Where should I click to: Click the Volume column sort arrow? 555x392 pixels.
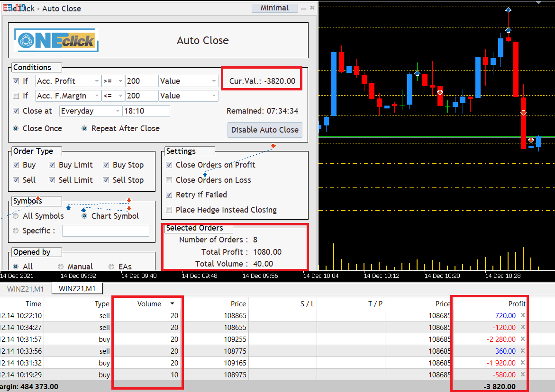pyautogui.click(x=173, y=303)
